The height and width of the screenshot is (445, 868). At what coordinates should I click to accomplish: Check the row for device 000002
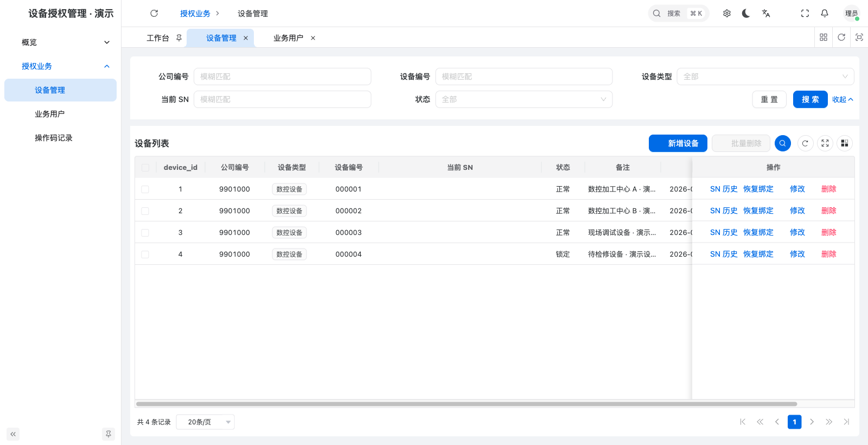pyautogui.click(x=145, y=211)
